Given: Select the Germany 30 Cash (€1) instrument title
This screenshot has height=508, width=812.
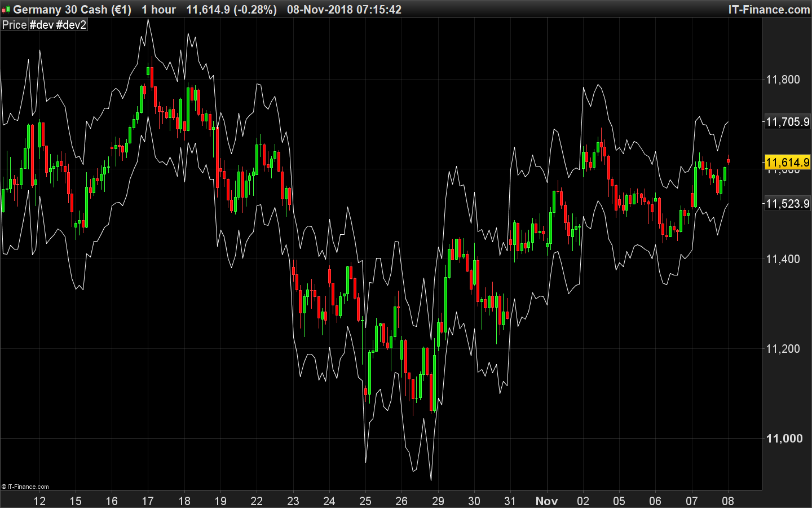Looking at the screenshot, I should coord(72,10).
